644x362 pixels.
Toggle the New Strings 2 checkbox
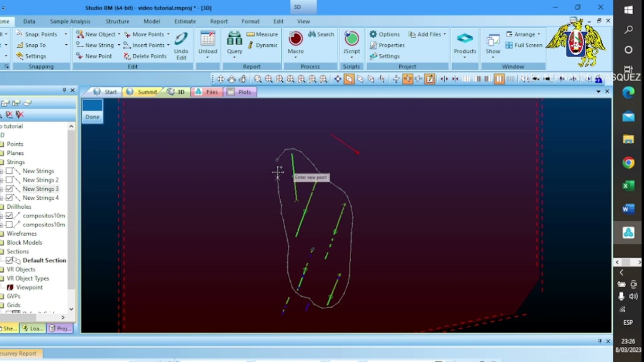click(x=9, y=179)
